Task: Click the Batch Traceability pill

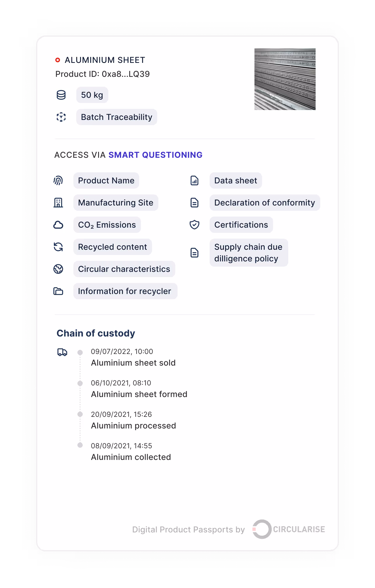Action: [116, 117]
